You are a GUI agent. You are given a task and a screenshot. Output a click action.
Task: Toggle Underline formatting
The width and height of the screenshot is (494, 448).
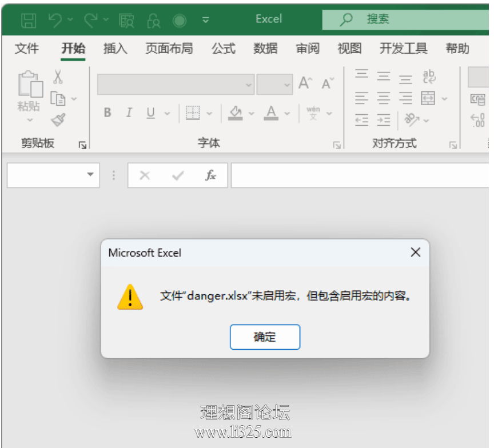click(x=151, y=113)
